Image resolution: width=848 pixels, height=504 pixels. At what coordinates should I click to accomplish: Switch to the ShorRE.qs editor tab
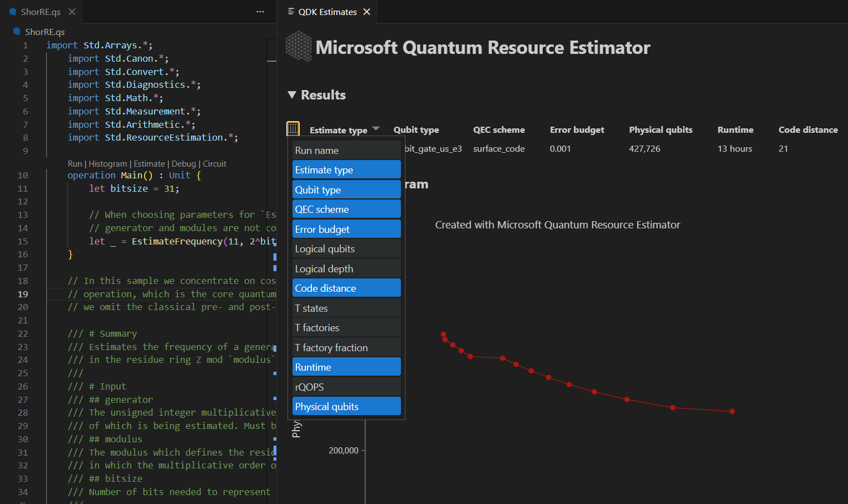pos(42,11)
